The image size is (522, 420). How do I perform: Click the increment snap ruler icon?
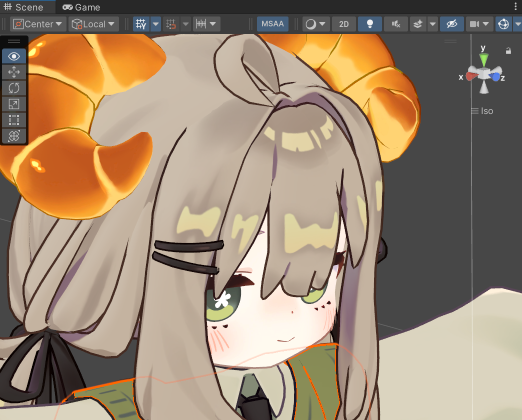pos(201,24)
